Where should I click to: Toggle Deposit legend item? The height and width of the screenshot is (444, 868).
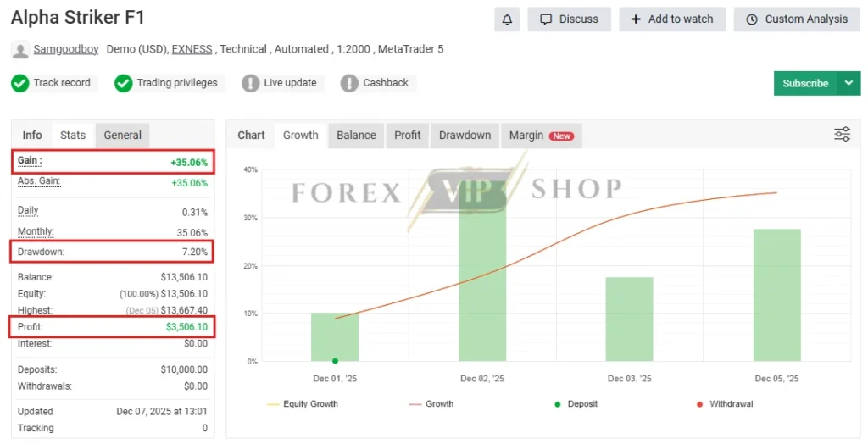(576, 404)
